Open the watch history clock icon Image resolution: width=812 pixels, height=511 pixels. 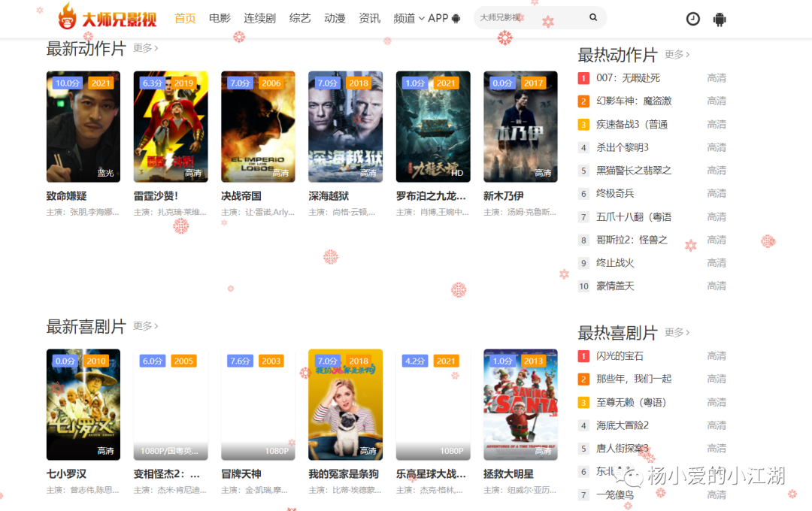click(692, 19)
